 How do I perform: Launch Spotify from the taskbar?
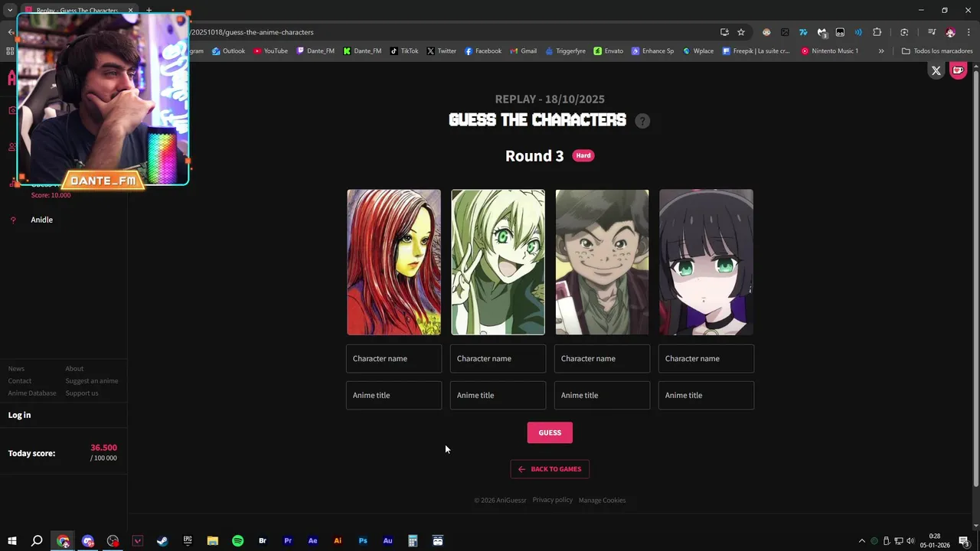pyautogui.click(x=237, y=541)
